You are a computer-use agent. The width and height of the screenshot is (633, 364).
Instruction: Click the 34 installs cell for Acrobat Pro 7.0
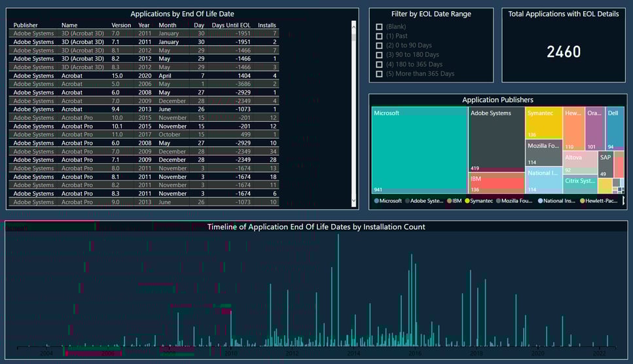click(274, 151)
